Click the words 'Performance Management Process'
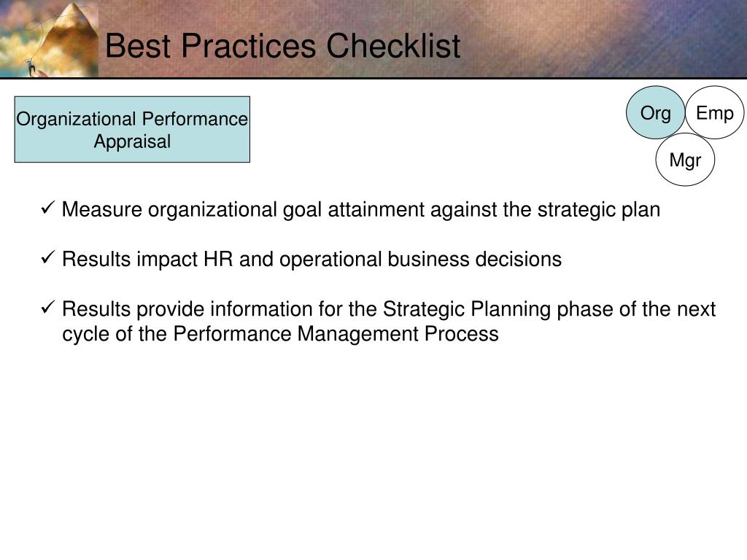 336,334
